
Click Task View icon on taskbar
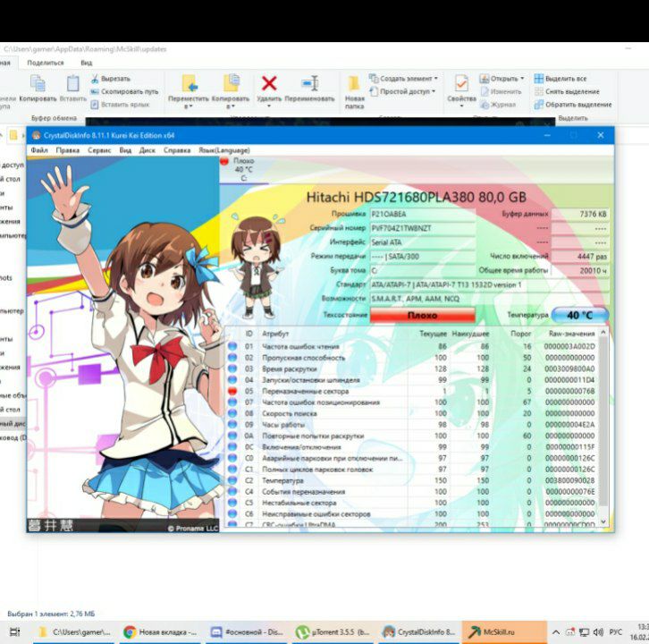pyautogui.click(x=15, y=632)
